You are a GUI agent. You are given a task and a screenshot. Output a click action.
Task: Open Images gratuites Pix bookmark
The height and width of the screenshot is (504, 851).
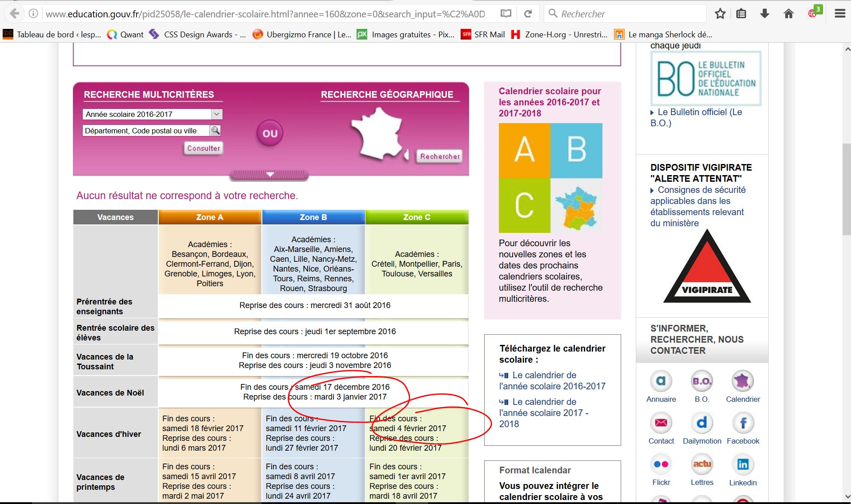point(406,34)
